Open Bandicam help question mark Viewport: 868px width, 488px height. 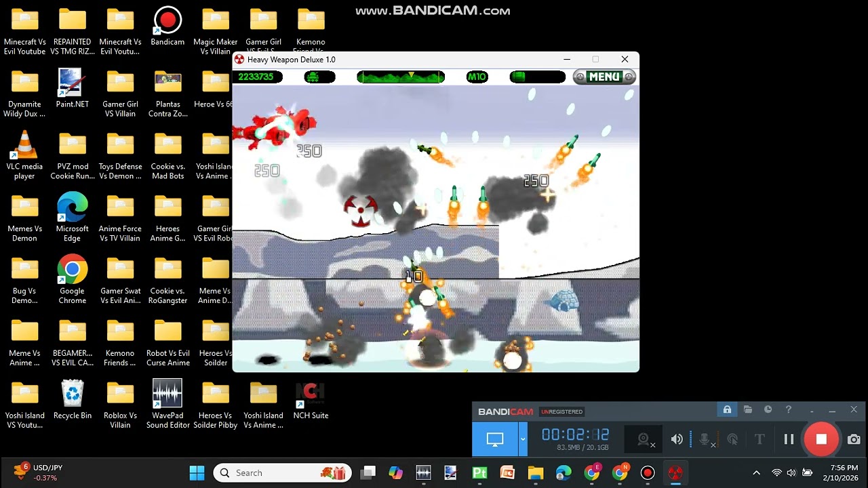[788, 410]
